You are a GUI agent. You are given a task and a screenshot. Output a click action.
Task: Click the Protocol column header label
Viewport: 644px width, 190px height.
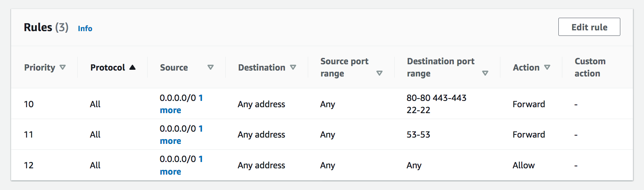(x=107, y=67)
